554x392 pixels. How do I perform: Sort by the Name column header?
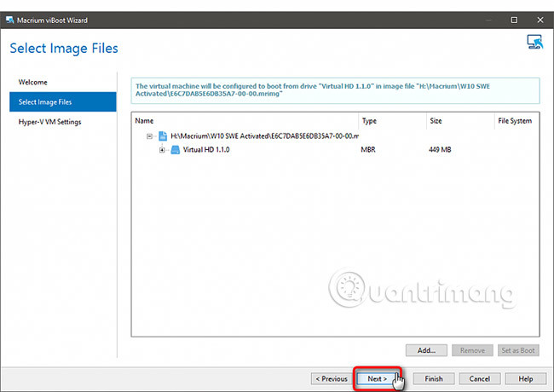click(245, 121)
